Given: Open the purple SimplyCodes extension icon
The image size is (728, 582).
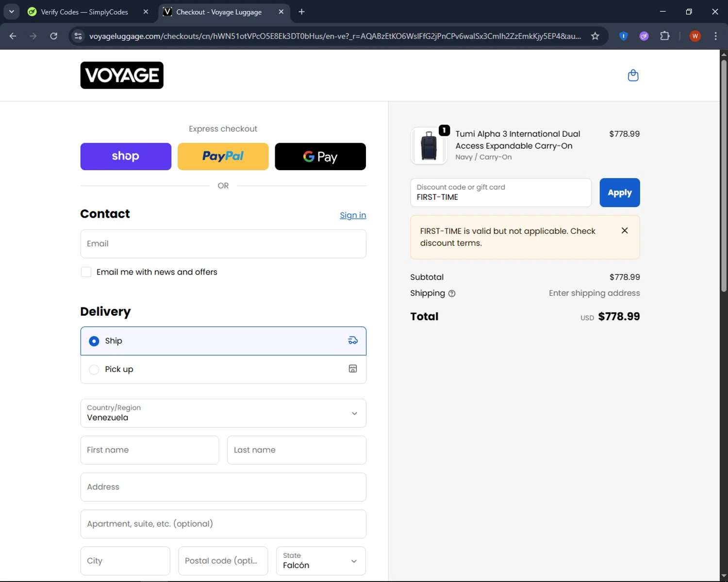Looking at the screenshot, I should pos(644,36).
